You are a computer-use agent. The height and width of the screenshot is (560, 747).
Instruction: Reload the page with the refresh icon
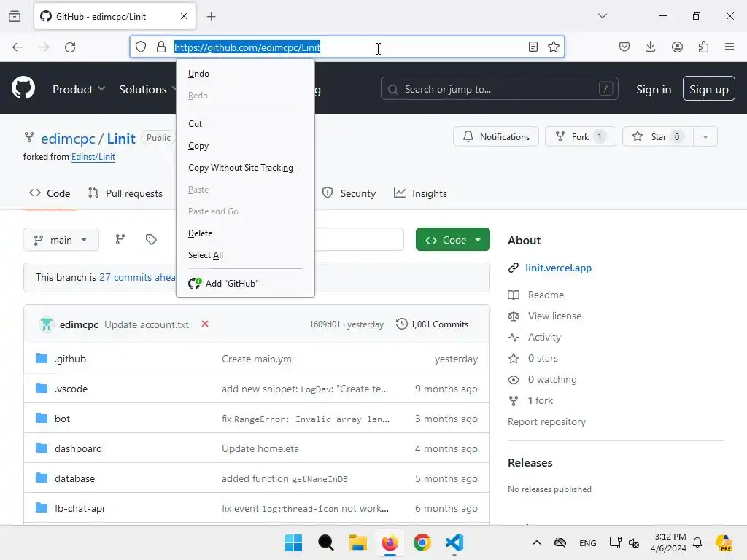click(x=70, y=47)
